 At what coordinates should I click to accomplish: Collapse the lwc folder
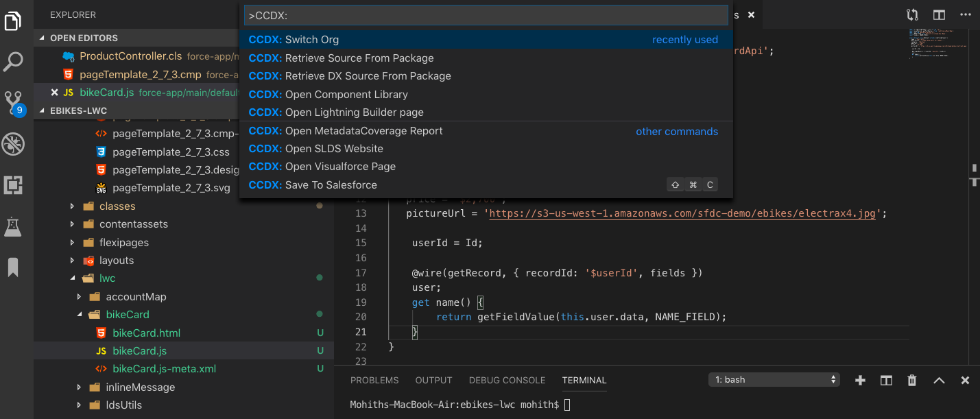73,278
